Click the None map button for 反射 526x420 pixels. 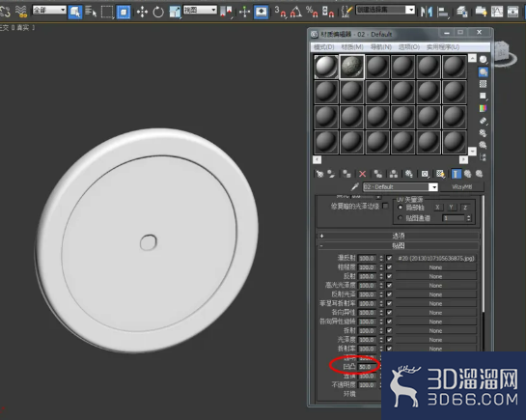[x=436, y=276]
